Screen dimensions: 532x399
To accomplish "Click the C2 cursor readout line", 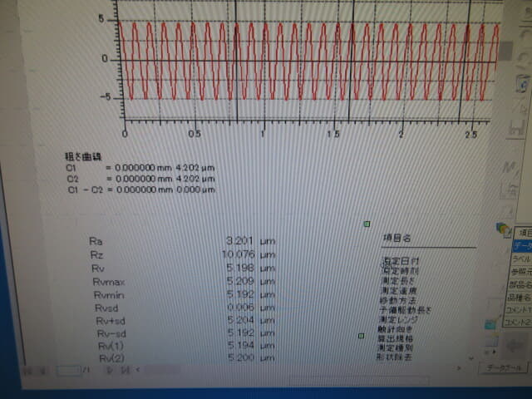I will [x=141, y=179].
